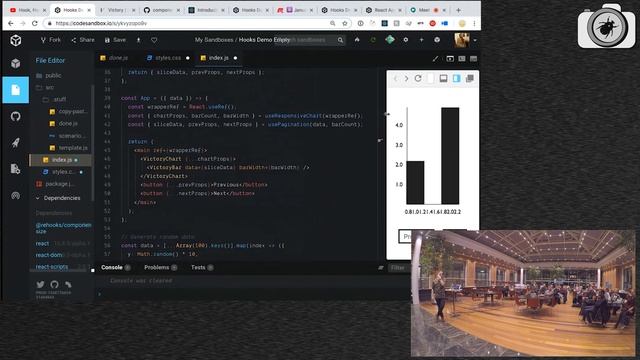This screenshot has width=640, height=360.
Task: Fork the sandbox
Action: (x=51, y=40)
